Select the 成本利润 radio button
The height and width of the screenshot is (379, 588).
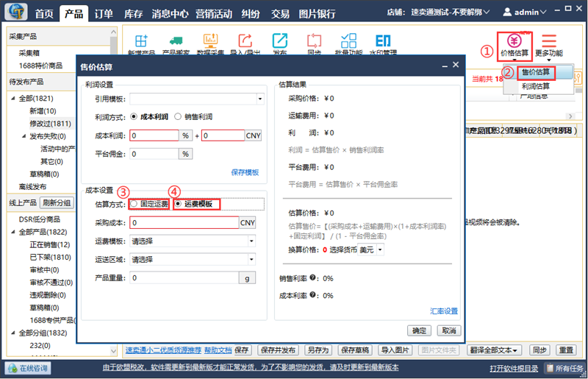pyautogui.click(x=134, y=116)
